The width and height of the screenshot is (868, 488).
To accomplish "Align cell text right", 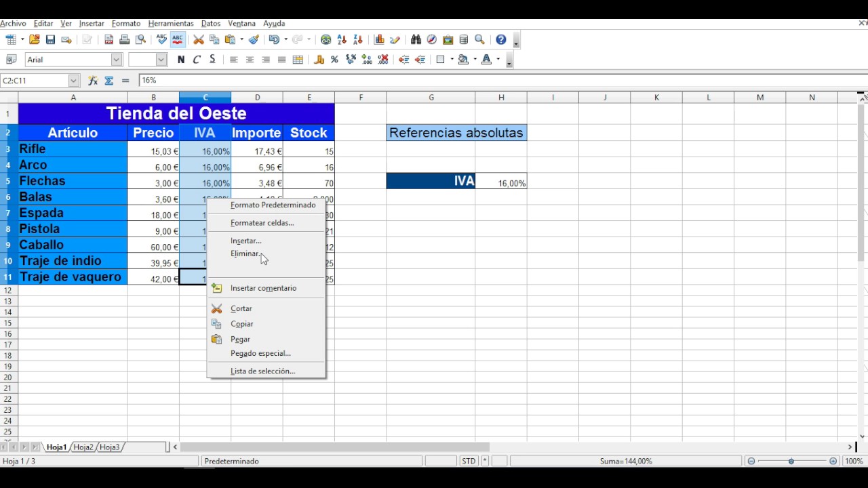I will pyautogui.click(x=266, y=60).
